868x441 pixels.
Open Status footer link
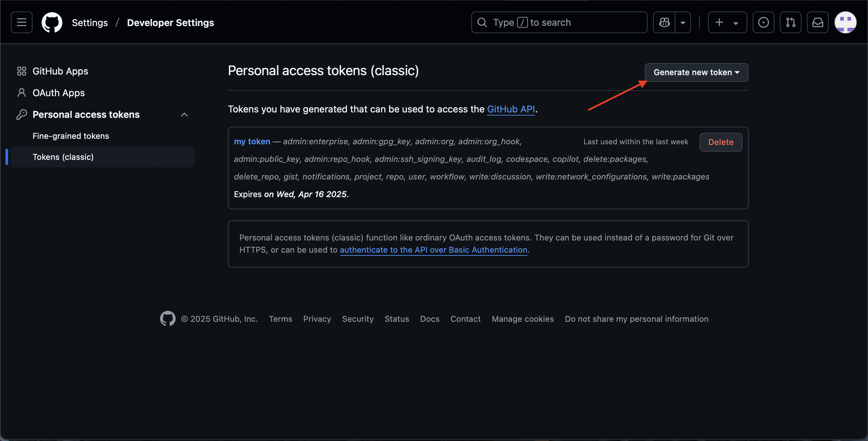coord(397,319)
